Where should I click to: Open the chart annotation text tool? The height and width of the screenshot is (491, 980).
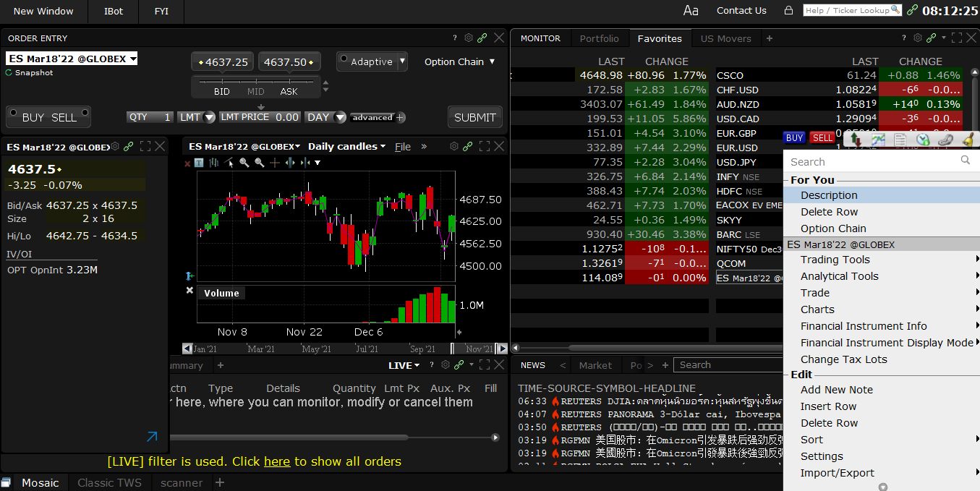(x=197, y=162)
